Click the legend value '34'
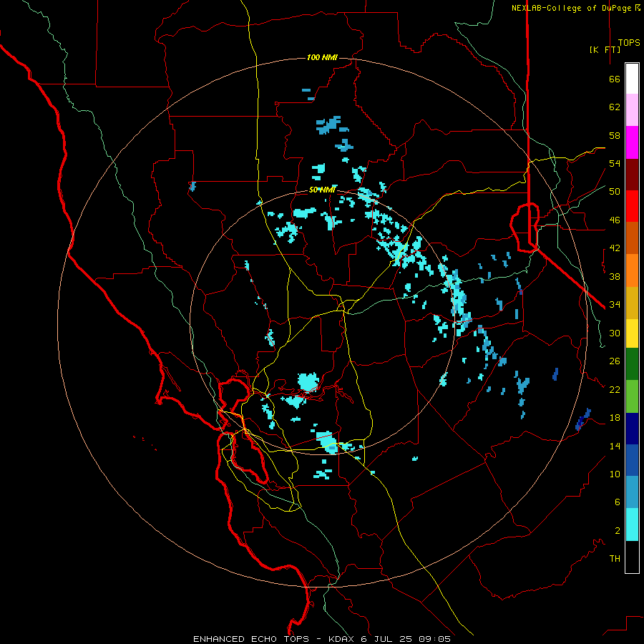The image size is (644, 644). (615, 305)
